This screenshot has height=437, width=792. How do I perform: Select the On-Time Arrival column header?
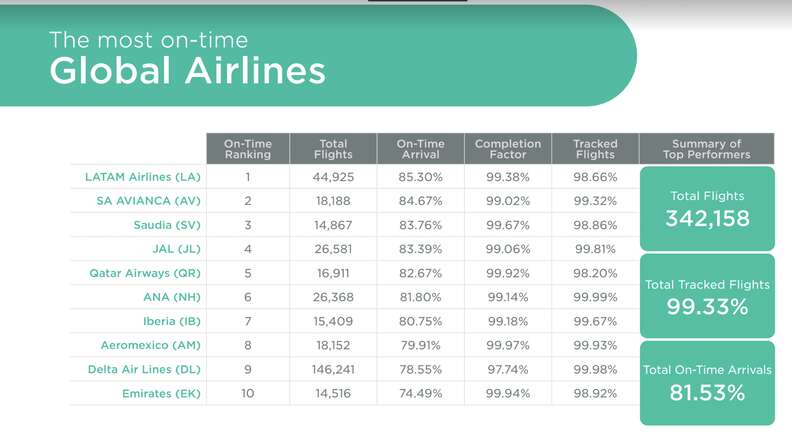[420, 149]
